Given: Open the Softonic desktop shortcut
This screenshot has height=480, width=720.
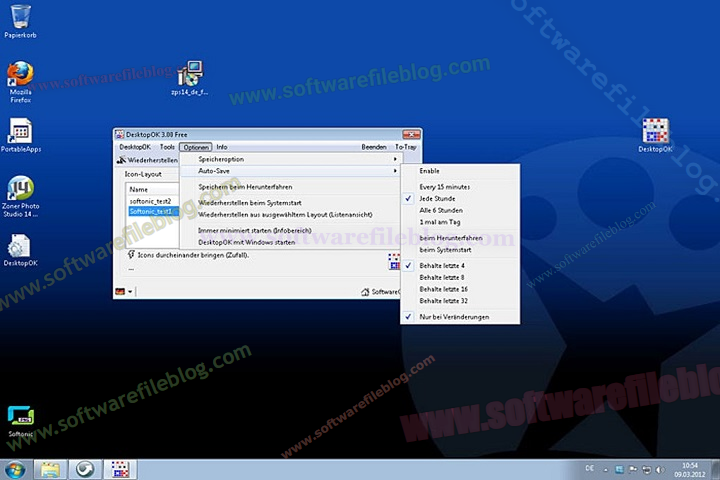Looking at the screenshot, I should click(20, 416).
